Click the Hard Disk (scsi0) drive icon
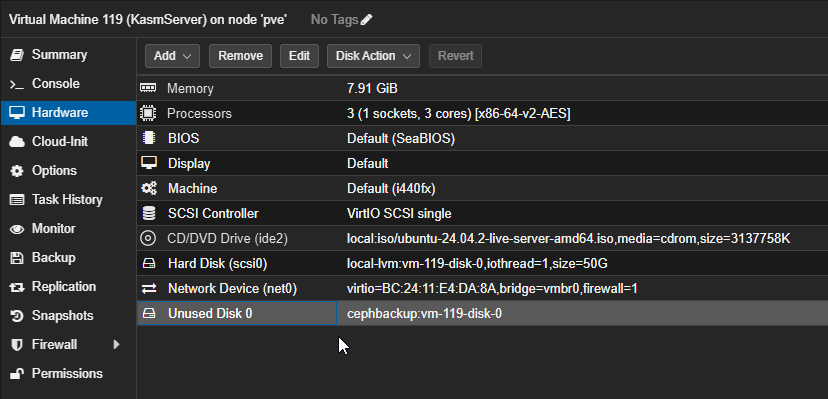Viewport: 828px width, 399px height. click(x=149, y=263)
